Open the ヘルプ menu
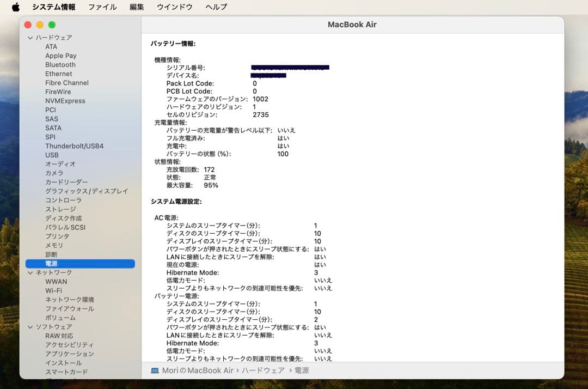This screenshot has width=588, height=389. (x=215, y=7)
